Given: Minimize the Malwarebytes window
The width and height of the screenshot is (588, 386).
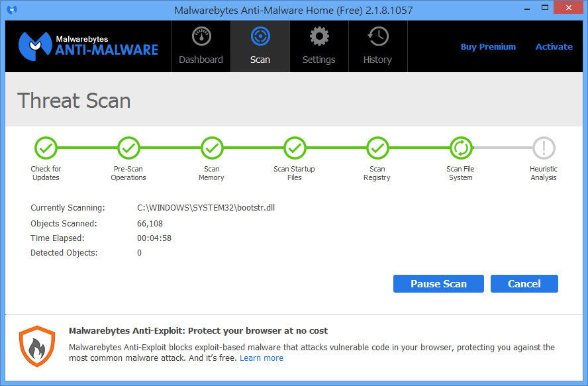Looking at the screenshot, I should [x=527, y=8].
